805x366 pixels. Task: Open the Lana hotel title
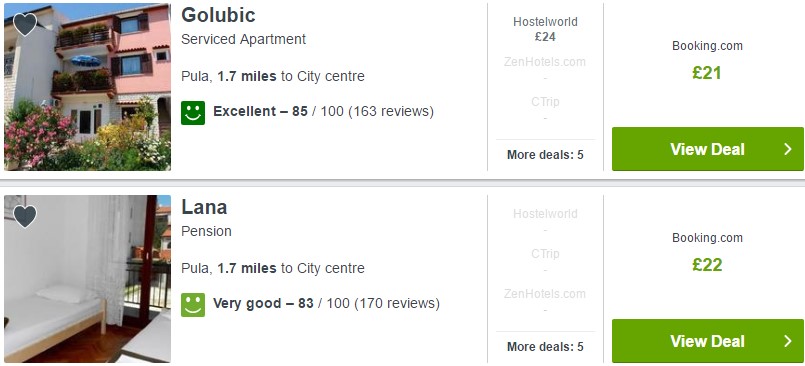pyautogui.click(x=204, y=207)
